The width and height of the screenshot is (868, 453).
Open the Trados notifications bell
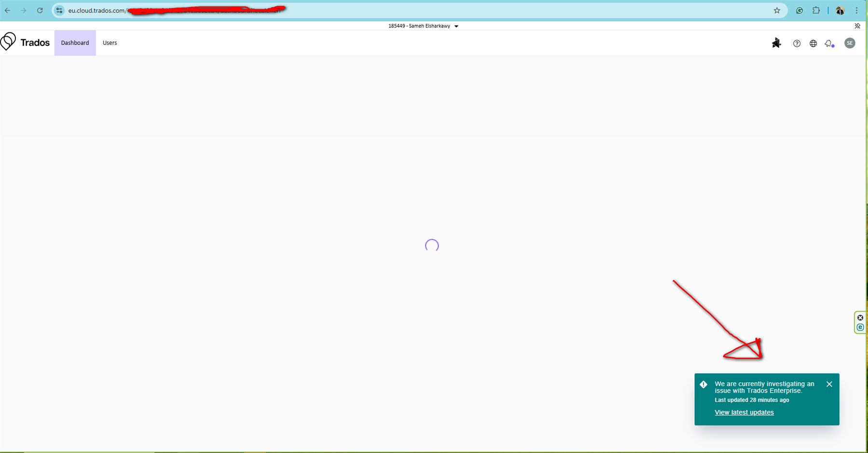[829, 43]
